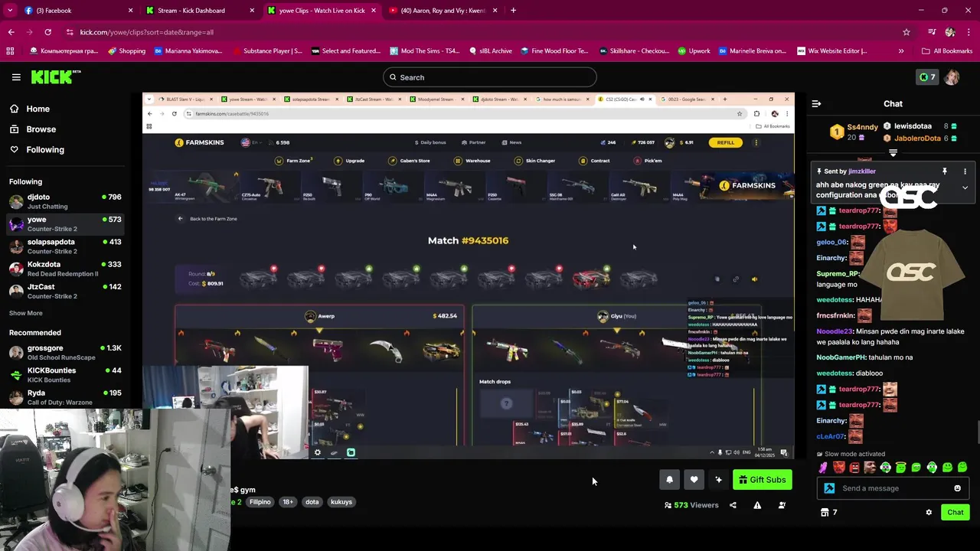Viewport: 980px width, 551px height.
Task: Open the emoji picker in chat input
Action: [x=957, y=488]
